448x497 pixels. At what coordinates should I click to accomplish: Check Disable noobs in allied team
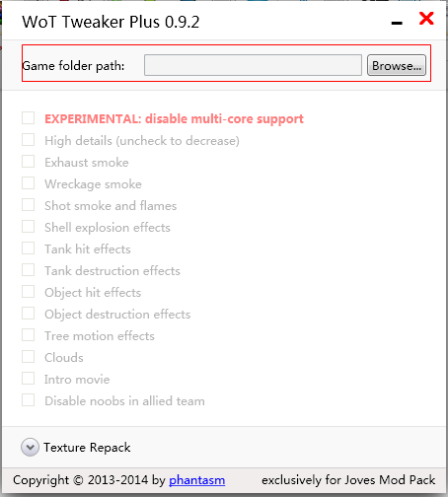pyautogui.click(x=28, y=400)
